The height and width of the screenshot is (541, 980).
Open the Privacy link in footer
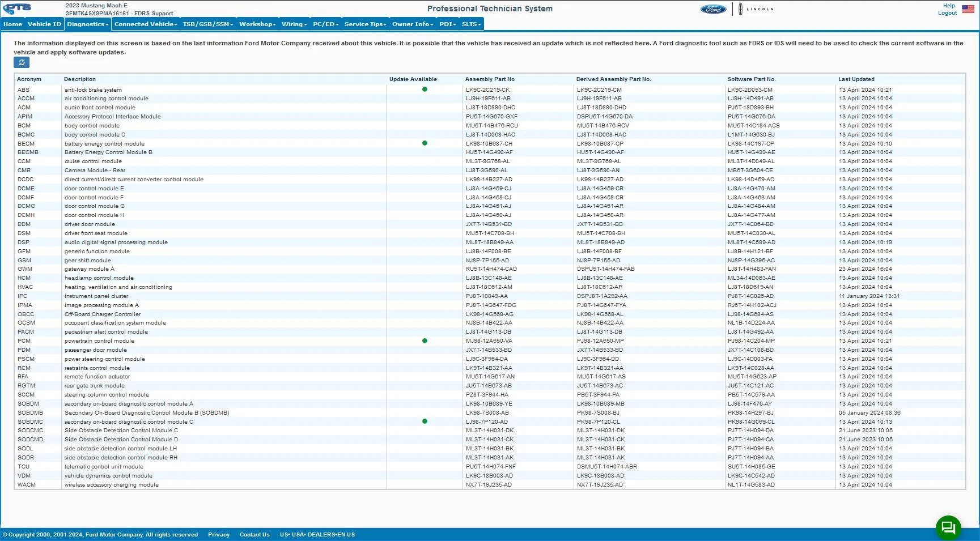click(x=219, y=535)
